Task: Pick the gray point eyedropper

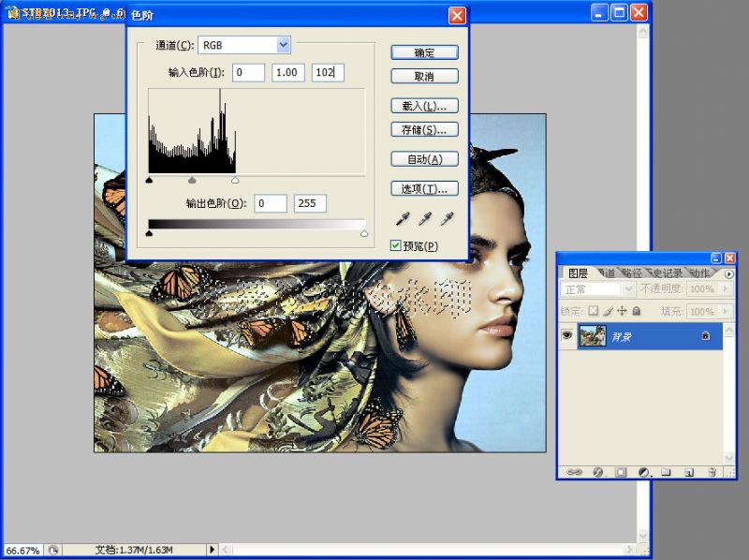Action: coord(425,219)
